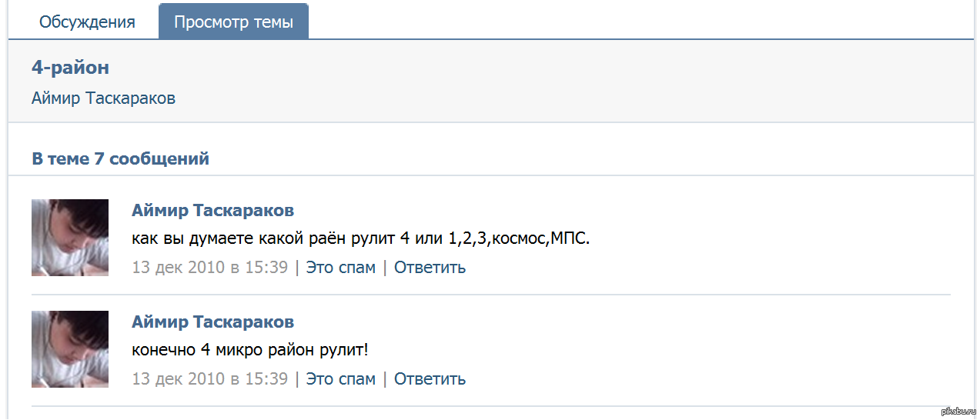Open avatar photo of the first post
This screenshot has height=420, width=980.
pos(70,238)
